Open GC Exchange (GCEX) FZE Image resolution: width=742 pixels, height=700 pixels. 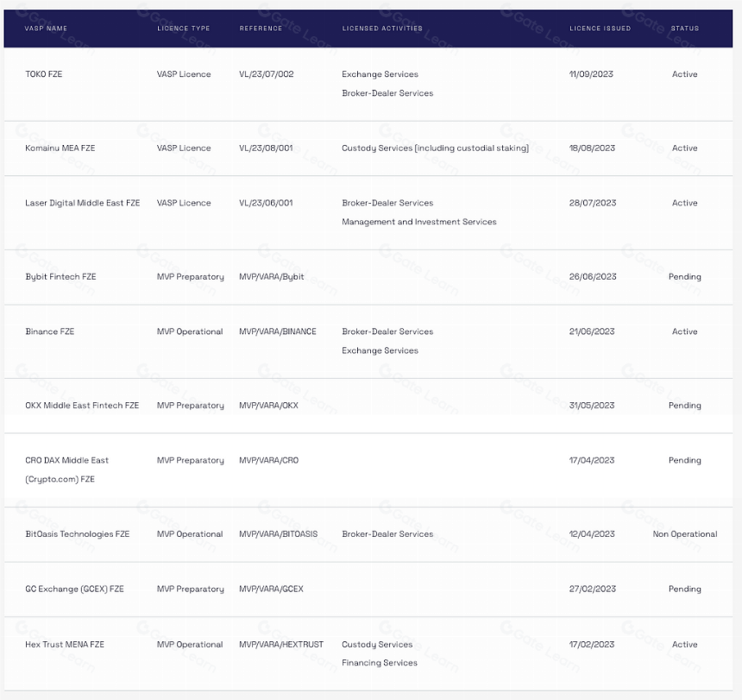74,590
